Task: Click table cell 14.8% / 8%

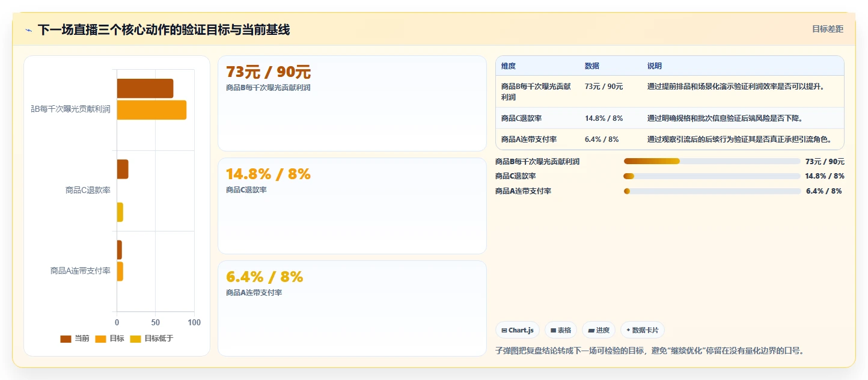Action: coord(604,118)
